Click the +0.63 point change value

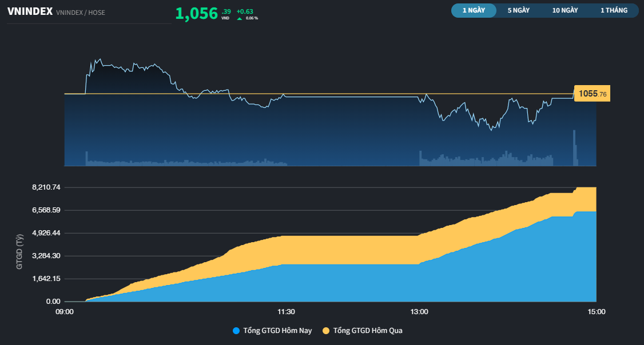pyautogui.click(x=245, y=11)
